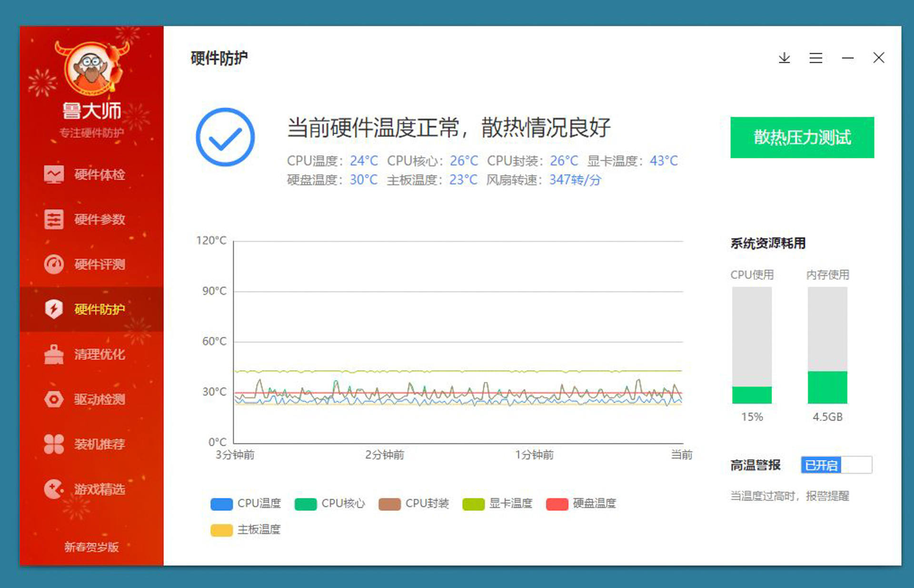Screen dimensions: 914x588
Task: Click the 硬盘温度 30°C reading
Action: tap(332, 180)
